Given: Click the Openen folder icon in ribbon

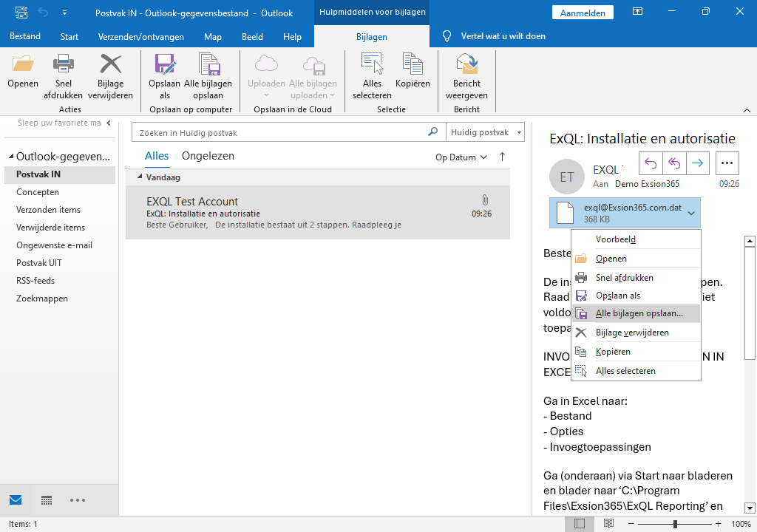Looking at the screenshot, I should point(23,64).
